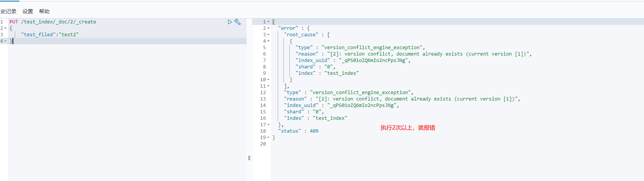Toggle fold arrow at response line 10
The image size is (644, 181).
tap(269, 80)
